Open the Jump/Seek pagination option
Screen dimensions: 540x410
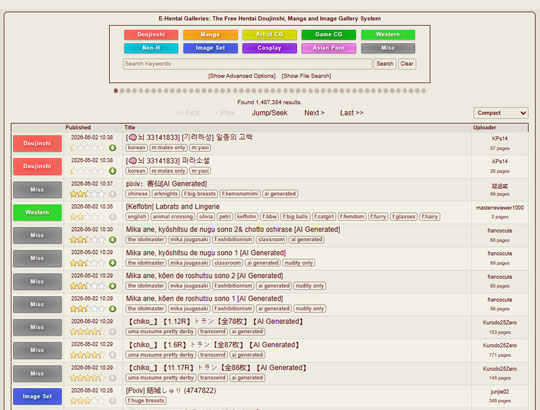click(269, 113)
